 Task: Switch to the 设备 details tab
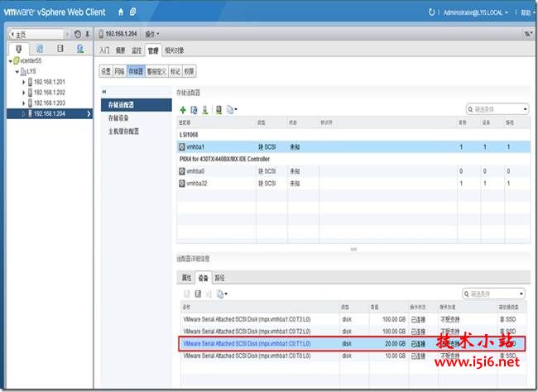pos(203,278)
